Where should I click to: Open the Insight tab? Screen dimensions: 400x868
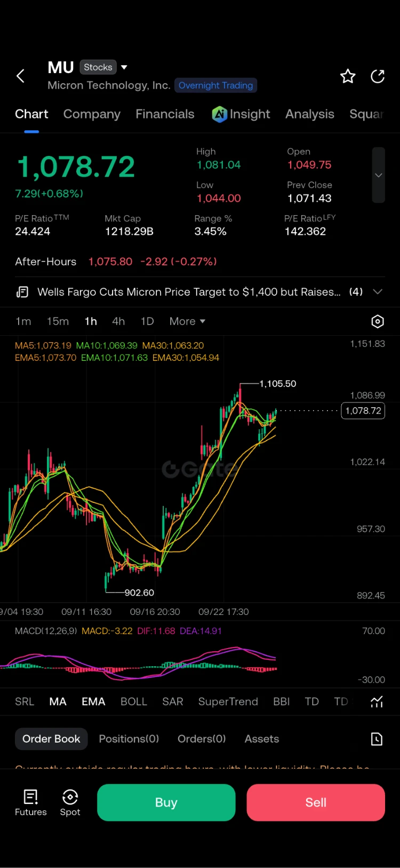241,114
